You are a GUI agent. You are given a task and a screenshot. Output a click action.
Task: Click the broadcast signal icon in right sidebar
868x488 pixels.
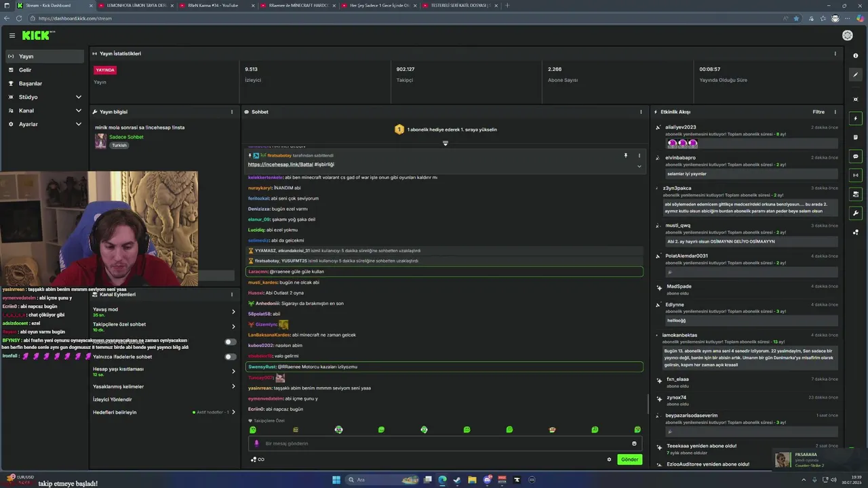[x=856, y=175]
